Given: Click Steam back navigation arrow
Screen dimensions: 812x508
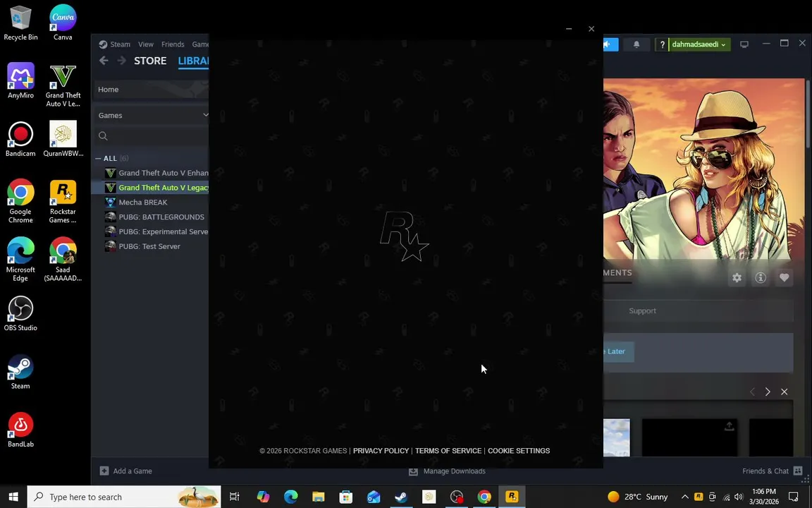Looking at the screenshot, I should (104, 61).
